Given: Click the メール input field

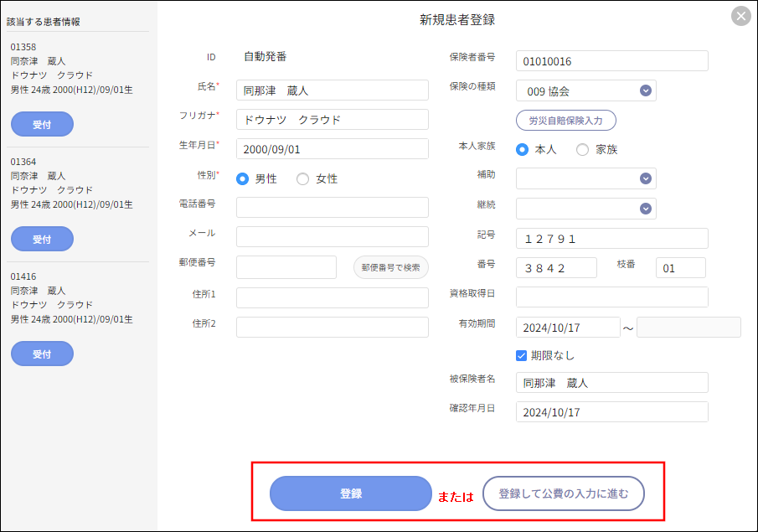Looking at the screenshot, I should coord(332,237).
